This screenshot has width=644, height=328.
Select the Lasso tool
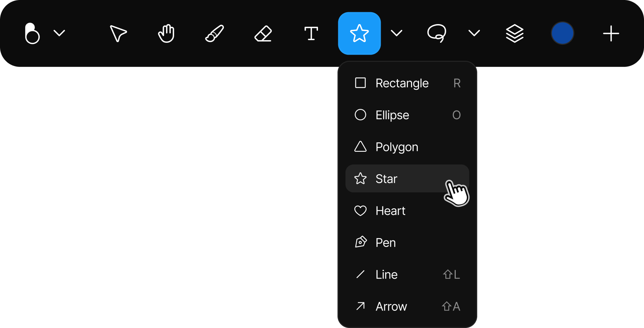[x=437, y=33]
